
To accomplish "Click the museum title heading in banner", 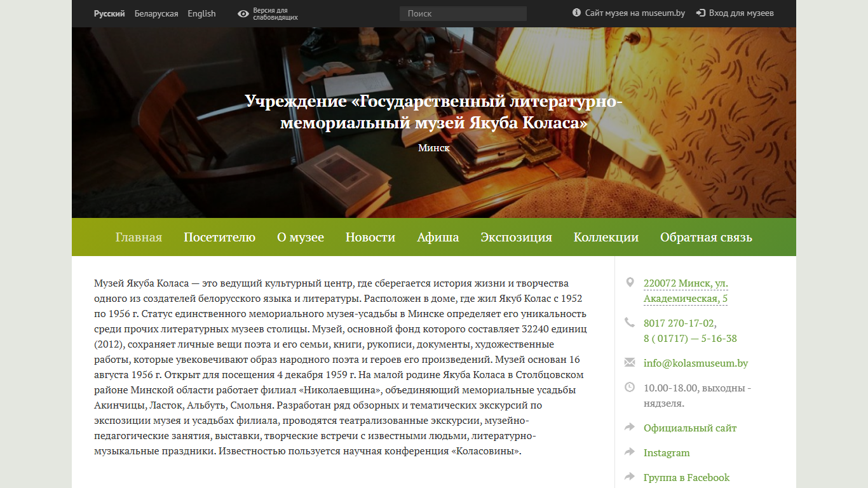I will (434, 112).
